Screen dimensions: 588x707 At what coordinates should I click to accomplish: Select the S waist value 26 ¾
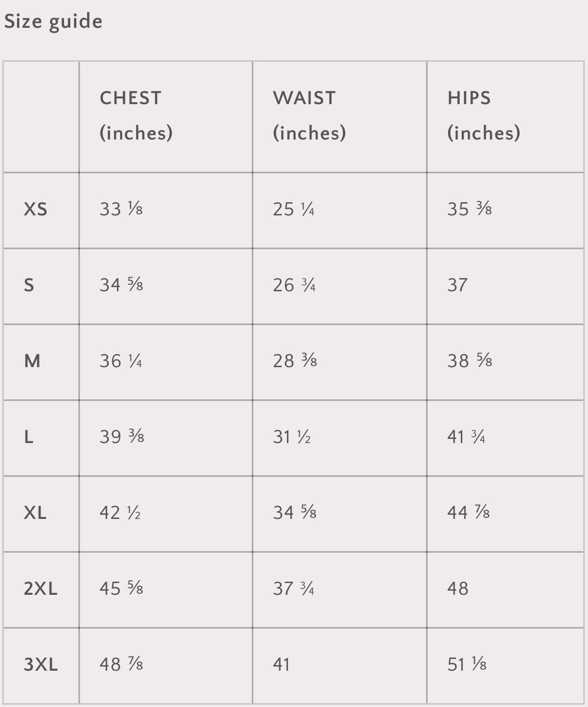pos(294,285)
